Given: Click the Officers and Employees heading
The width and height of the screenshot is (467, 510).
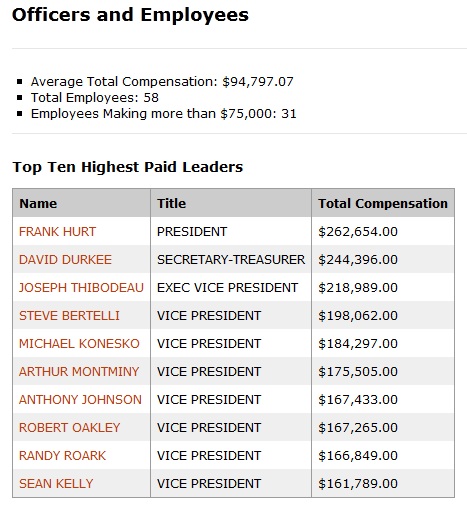Looking at the screenshot, I should click(x=130, y=15).
